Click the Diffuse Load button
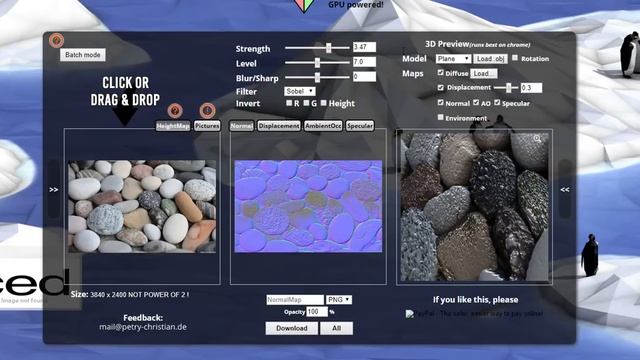The height and width of the screenshot is (360, 640). (x=484, y=73)
